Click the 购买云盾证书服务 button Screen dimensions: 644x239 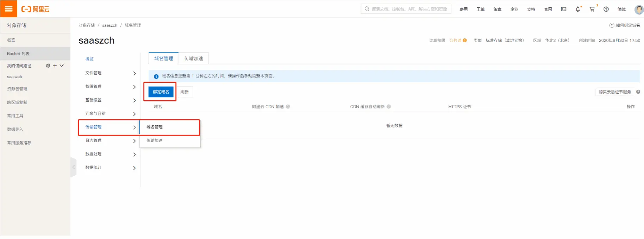(614, 92)
